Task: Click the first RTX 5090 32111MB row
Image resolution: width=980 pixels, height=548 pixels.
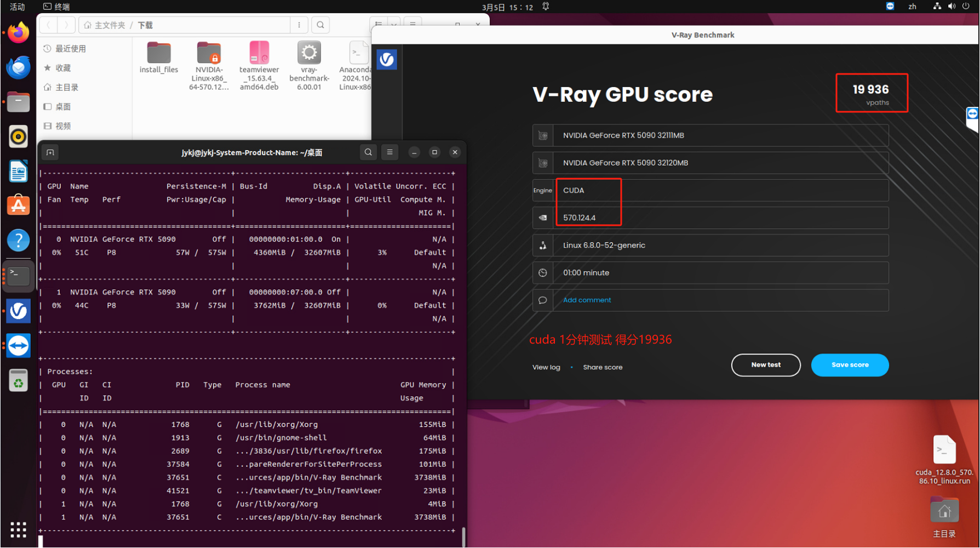Action: point(710,135)
